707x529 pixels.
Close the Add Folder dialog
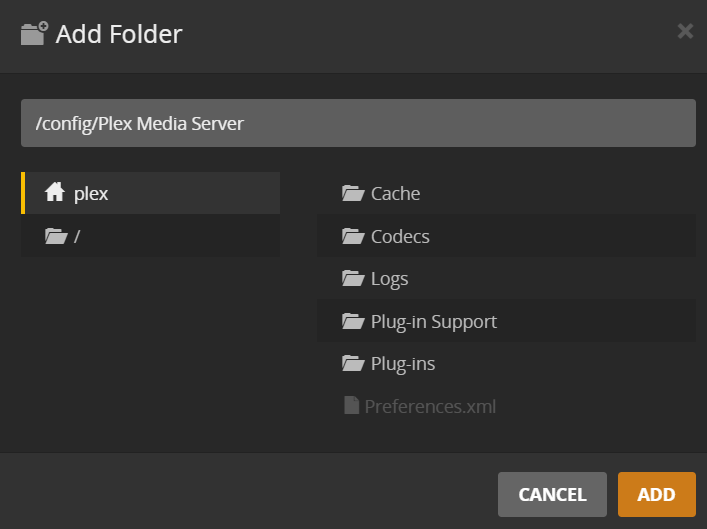coord(685,31)
